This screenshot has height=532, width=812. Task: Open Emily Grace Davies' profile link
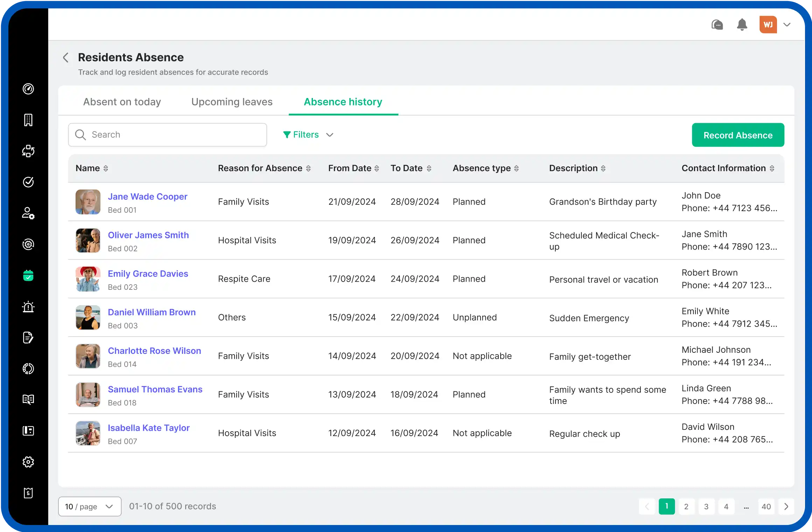coord(148,274)
